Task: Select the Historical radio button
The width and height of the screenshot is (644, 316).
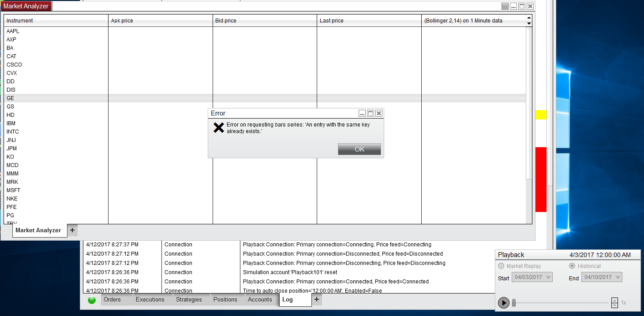Action: click(572, 266)
